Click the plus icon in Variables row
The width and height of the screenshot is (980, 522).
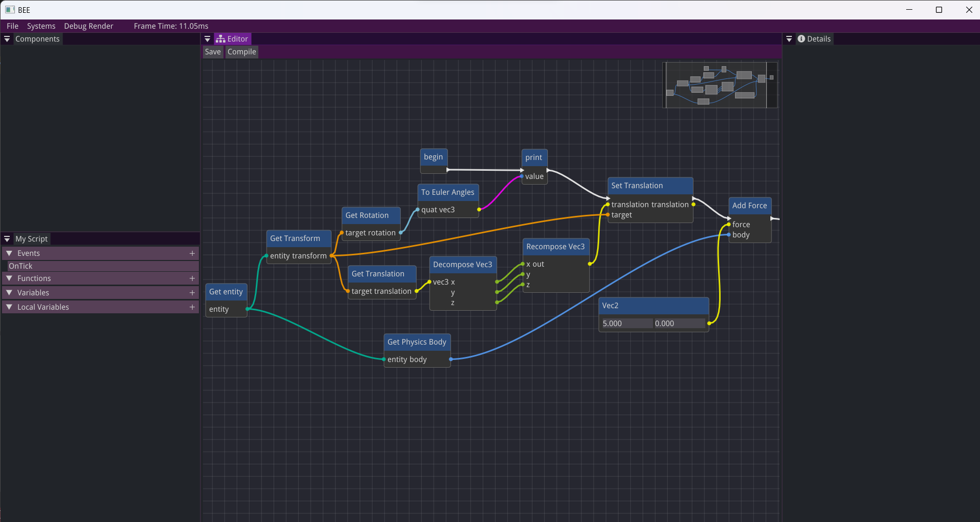coord(192,293)
